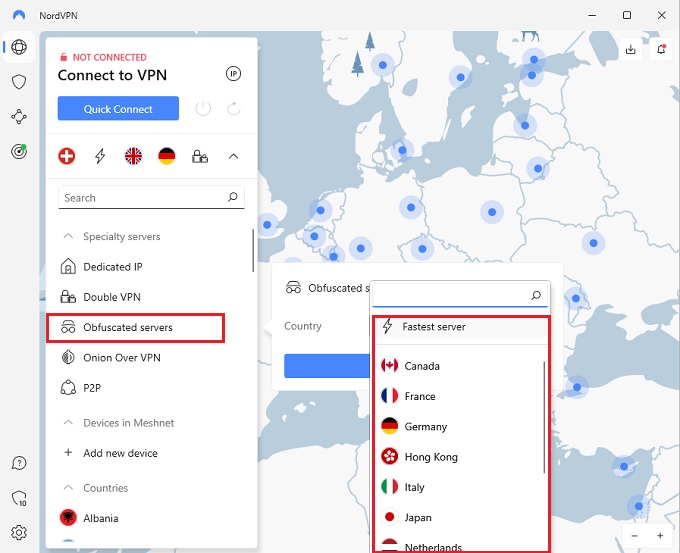Select P2P servers

(x=92, y=388)
